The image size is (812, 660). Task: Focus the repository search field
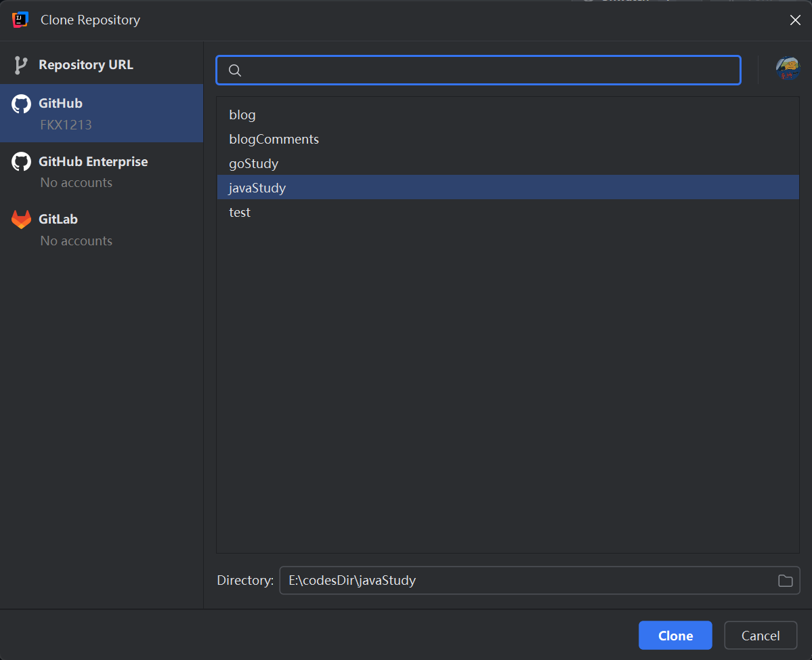(x=479, y=70)
